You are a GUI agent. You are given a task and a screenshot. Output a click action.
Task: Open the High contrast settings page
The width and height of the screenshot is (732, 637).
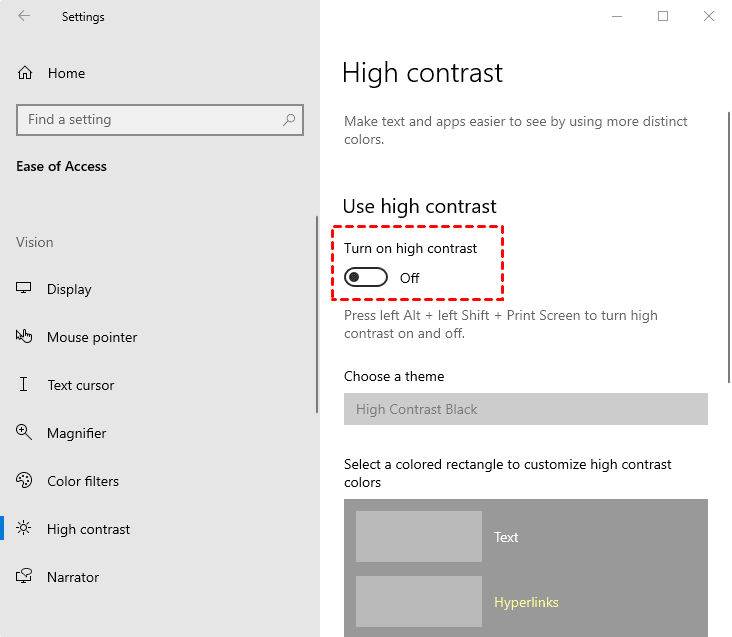point(88,529)
